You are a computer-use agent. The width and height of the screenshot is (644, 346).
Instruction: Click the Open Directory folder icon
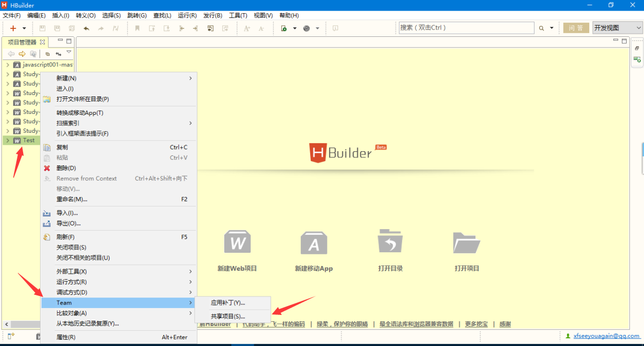(x=390, y=242)
